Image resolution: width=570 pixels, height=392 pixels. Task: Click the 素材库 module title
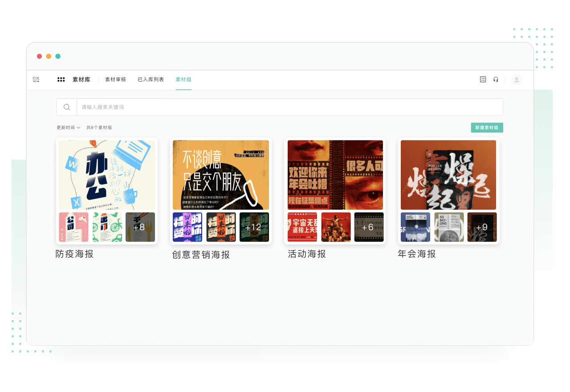click(81, 79)
